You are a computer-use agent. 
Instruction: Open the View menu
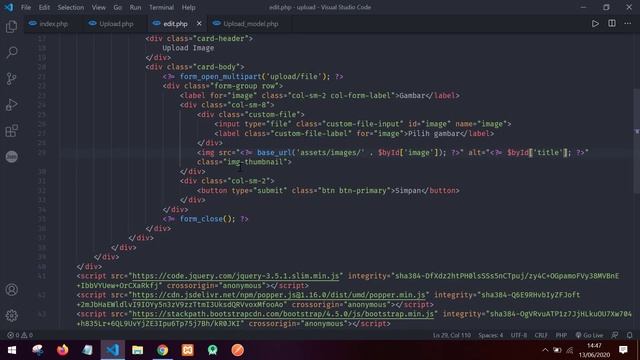[x=98, y=7]
